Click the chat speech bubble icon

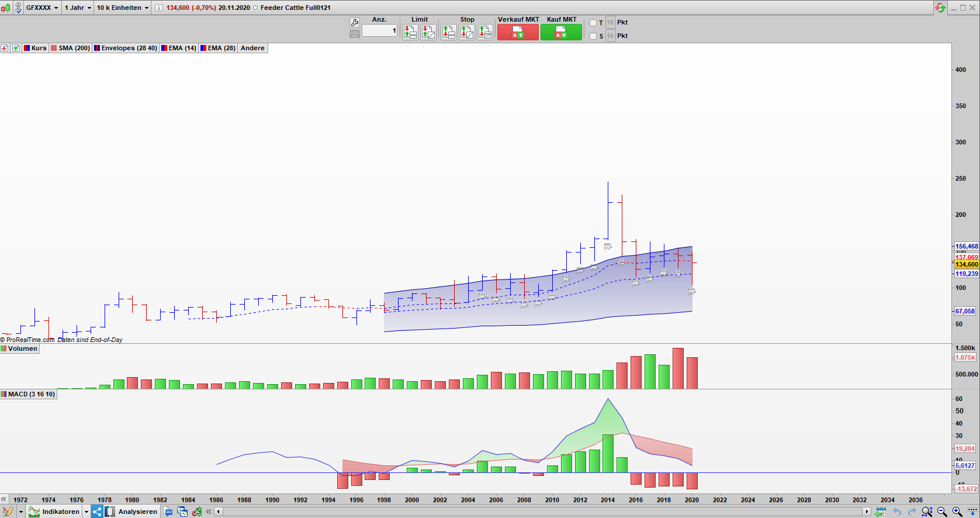click(168, 512)
